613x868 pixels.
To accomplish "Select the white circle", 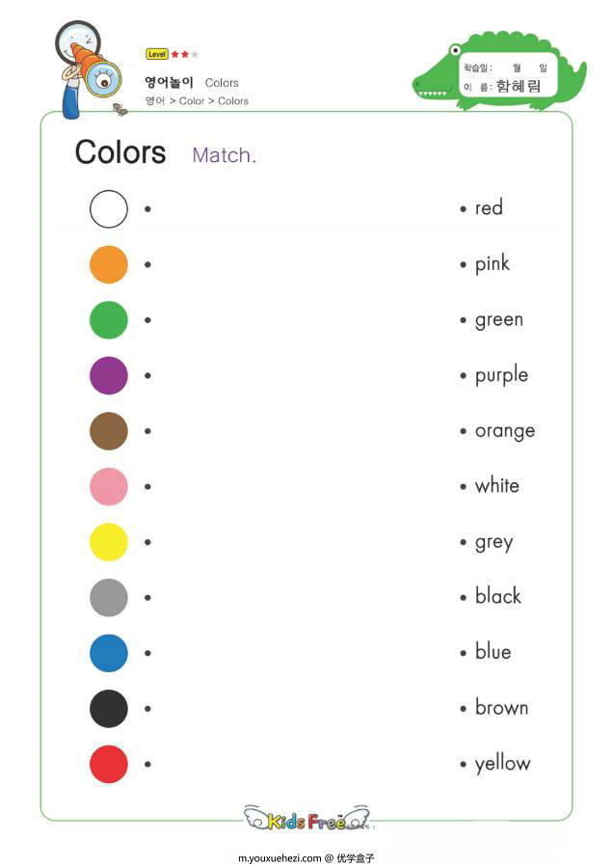I will [109, 209].
